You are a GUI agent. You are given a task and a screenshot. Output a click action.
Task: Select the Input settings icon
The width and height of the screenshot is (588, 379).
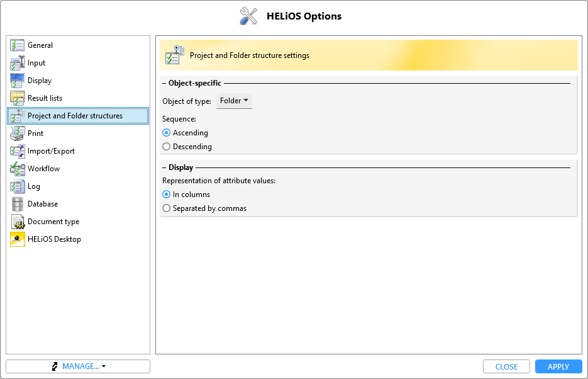pos(17,63)
